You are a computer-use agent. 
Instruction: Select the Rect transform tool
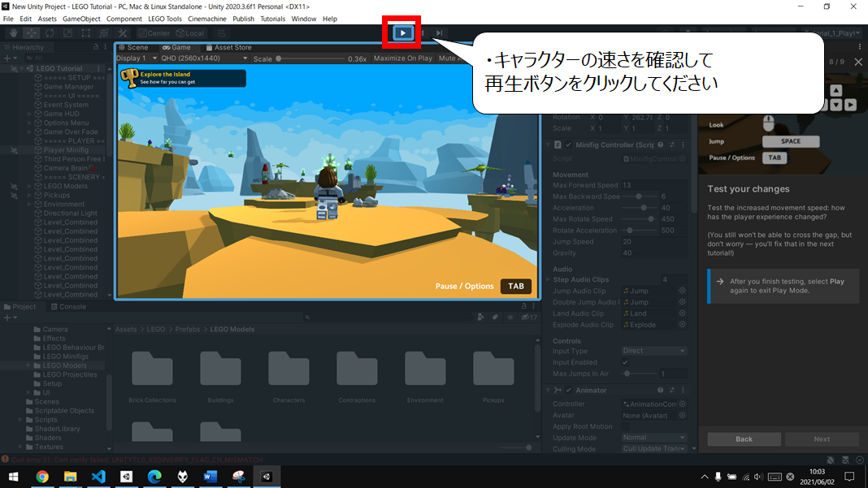click(x=86, y=33)
